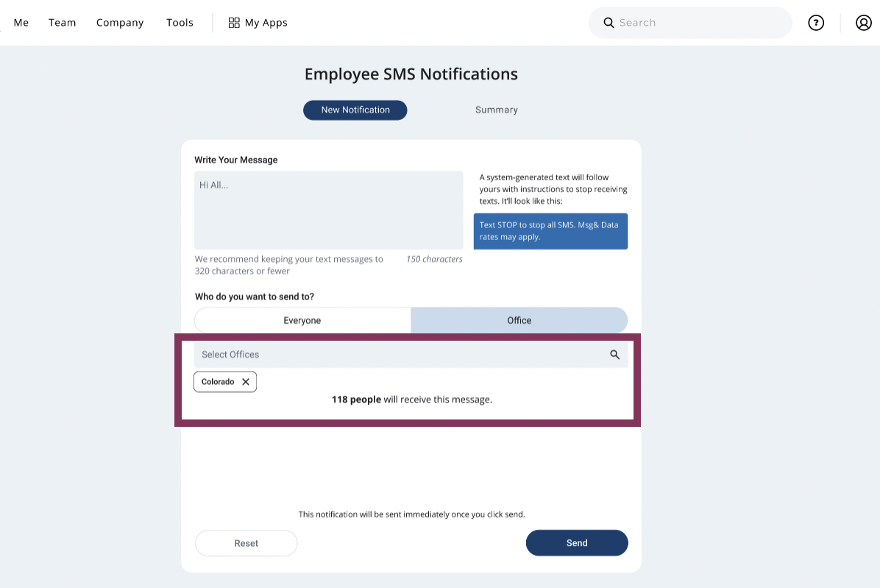The image size is (880, 588).
Task: Click into the Hi All message box
Action: click(x=329, y=210)
